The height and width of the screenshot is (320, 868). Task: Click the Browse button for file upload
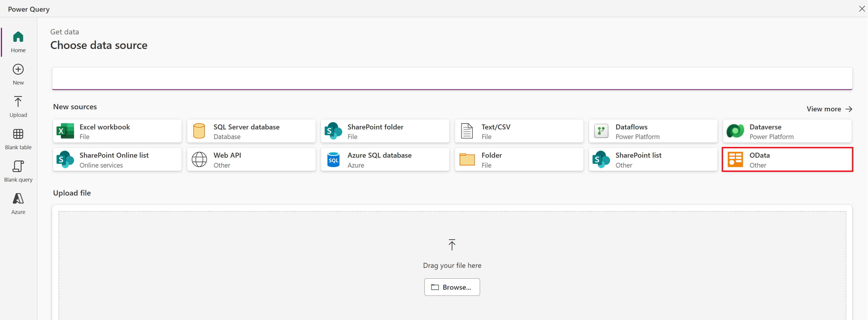point(452,287)
